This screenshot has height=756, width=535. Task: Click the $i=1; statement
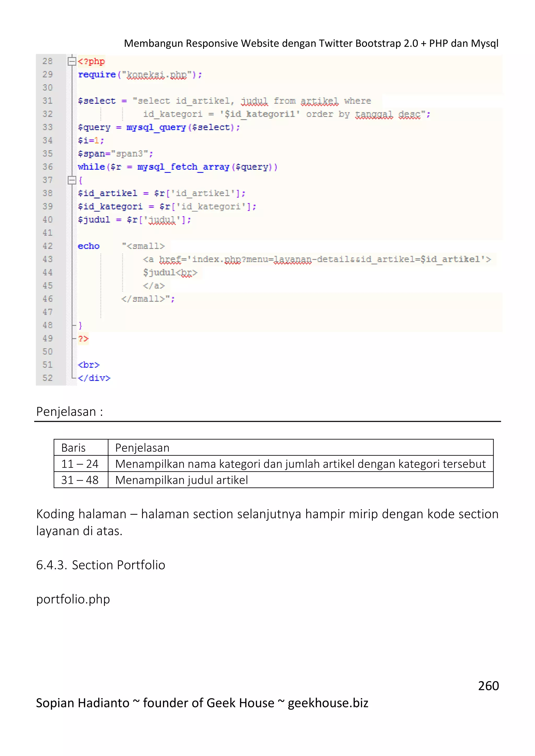coord(91,141)
